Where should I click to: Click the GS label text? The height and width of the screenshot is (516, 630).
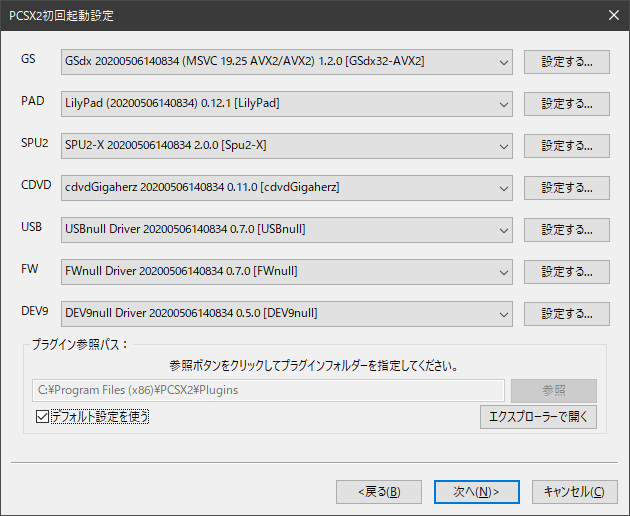point(28,59)
